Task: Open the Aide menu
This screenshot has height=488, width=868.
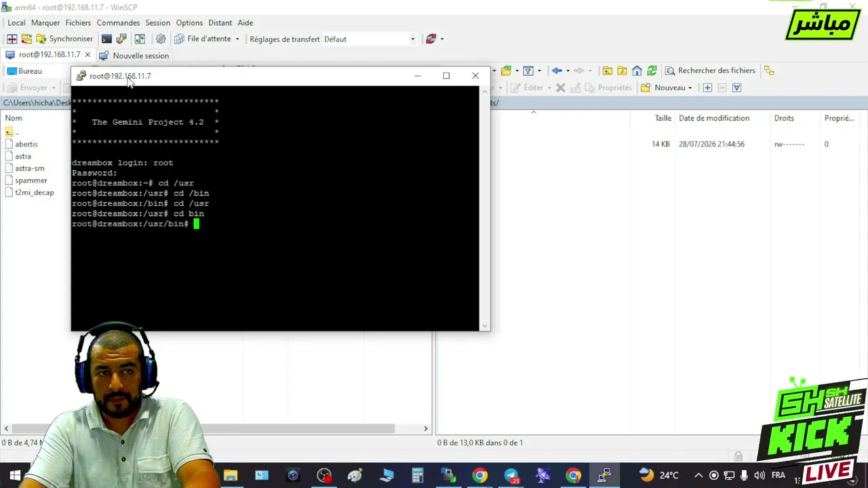Action: (245, 23)
